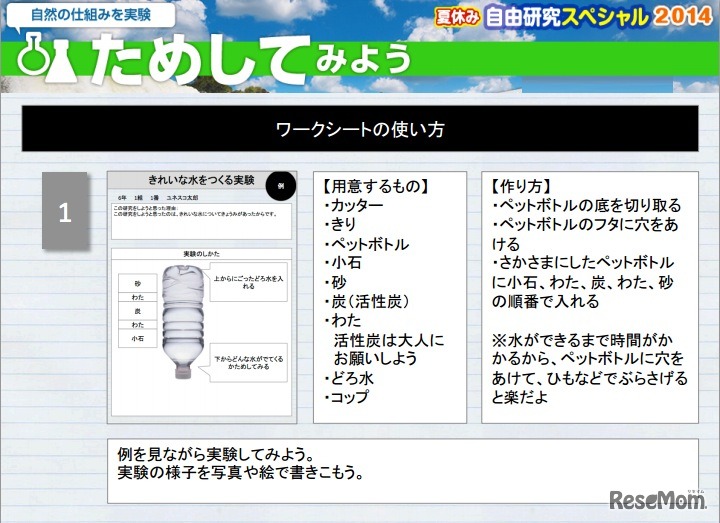The height and width of the screenshot is (523, 720).
Task: Click the research reason text box in the worksheet
Action: 201,221
